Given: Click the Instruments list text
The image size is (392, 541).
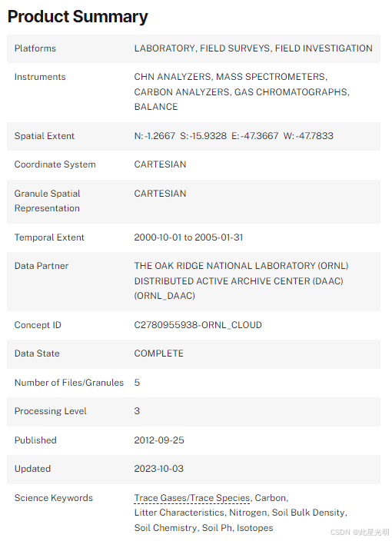Looking at the screenshot, I should point(242,91).
